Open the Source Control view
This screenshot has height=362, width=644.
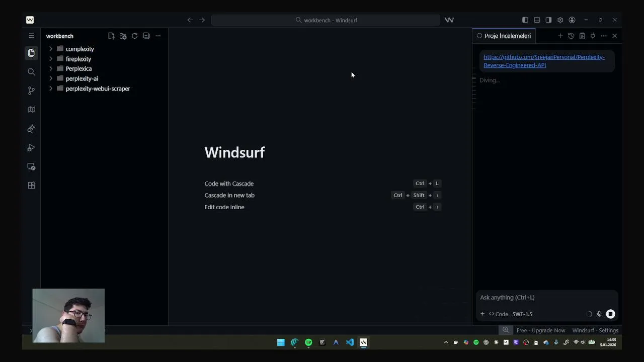pyautogui.click(x=31, y=90)
